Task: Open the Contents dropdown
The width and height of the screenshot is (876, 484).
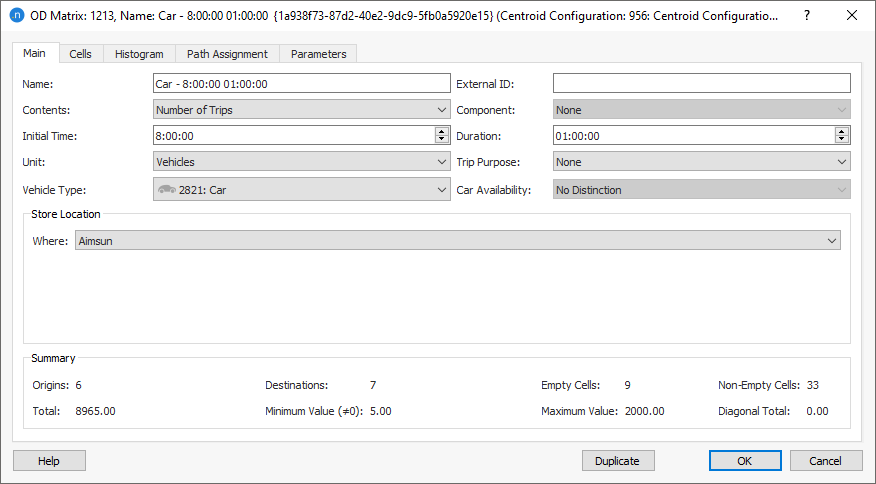Action: click(x=301, y=110)
